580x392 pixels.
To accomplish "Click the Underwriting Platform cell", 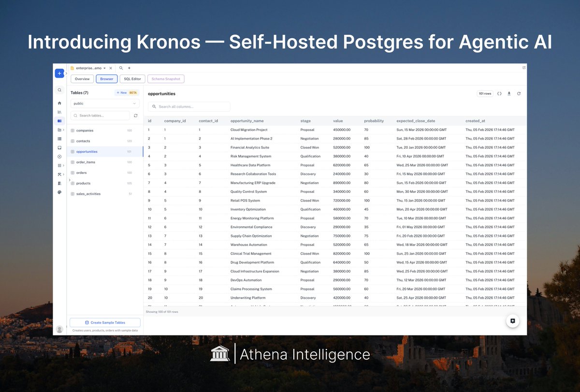I will pyautogui.click(x=248, y=298).
